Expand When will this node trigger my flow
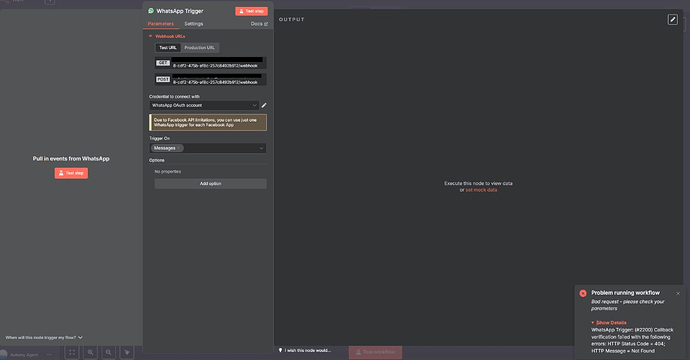This screenshot has width=690, height=360. [44, 338]
